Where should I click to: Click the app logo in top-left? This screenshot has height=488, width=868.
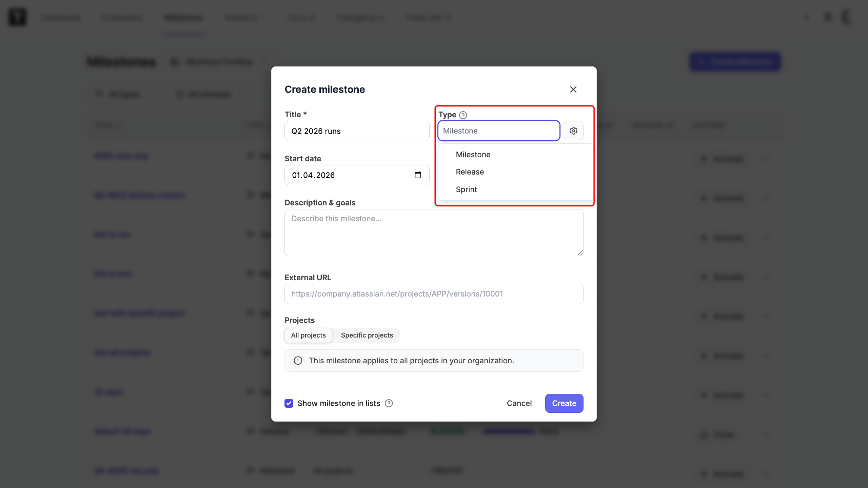(17, 17)
